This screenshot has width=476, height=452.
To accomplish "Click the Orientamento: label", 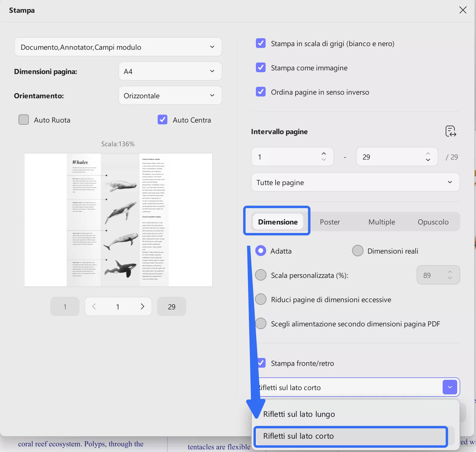I will point(39,96).
